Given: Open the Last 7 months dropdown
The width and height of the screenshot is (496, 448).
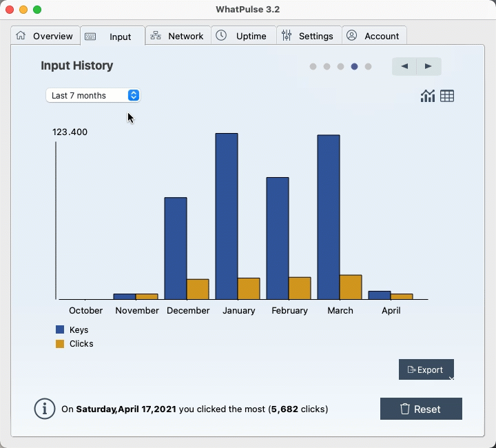Looking at the screenshot, I should (x=93, y=96).
